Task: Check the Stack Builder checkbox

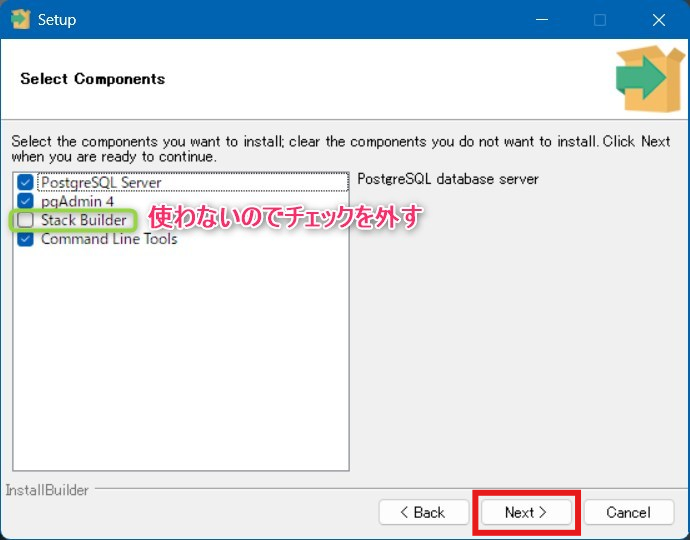Action: (25, 220)
